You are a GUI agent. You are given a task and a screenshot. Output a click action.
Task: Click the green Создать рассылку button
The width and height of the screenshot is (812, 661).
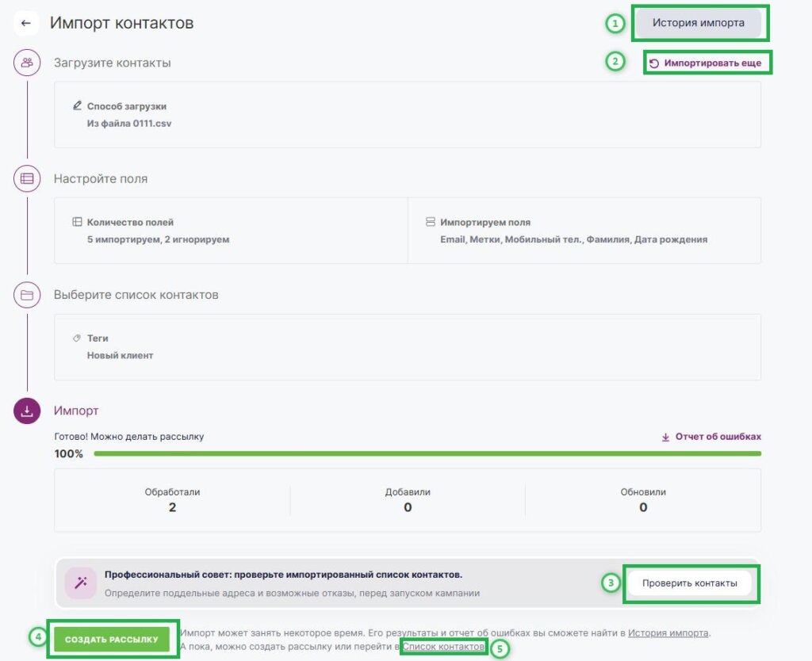pyautogui.click(x=112, y=639)
